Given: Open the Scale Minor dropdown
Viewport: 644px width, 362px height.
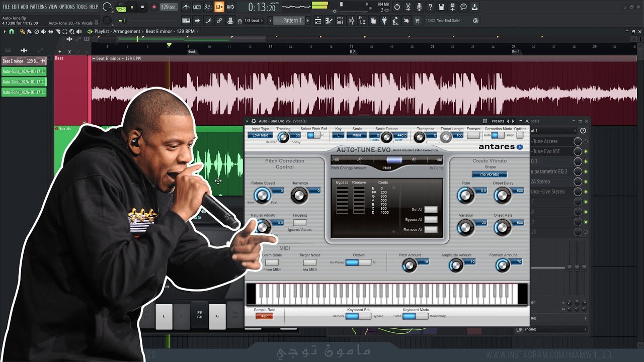Looking at the screenshot, I should tap(357, 135).
